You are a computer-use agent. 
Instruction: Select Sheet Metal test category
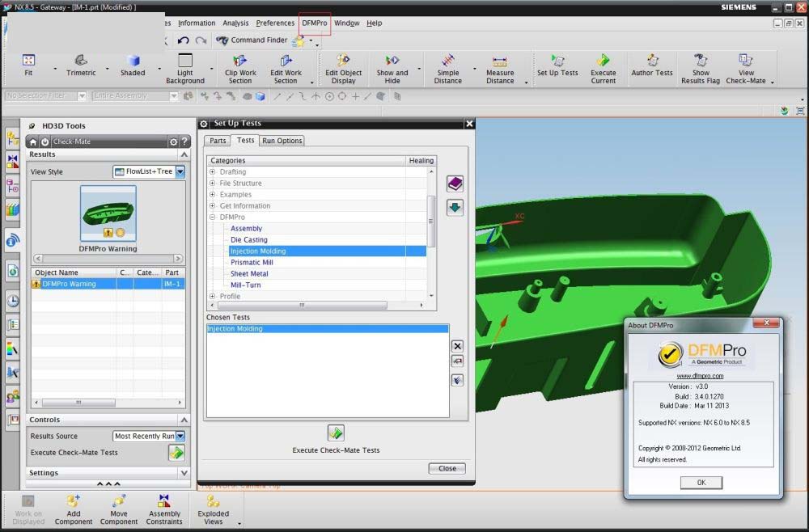(249, 274)
